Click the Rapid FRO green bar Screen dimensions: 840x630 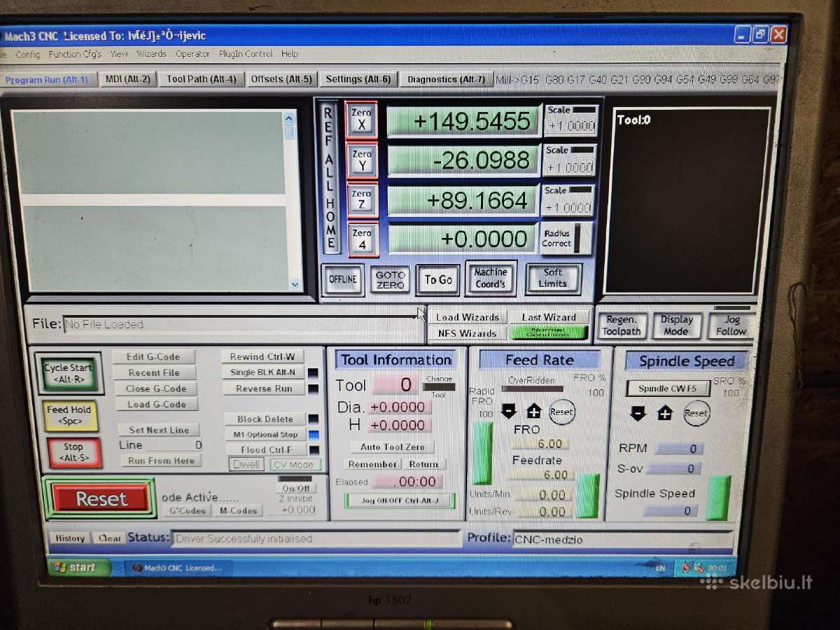[482, 453]
